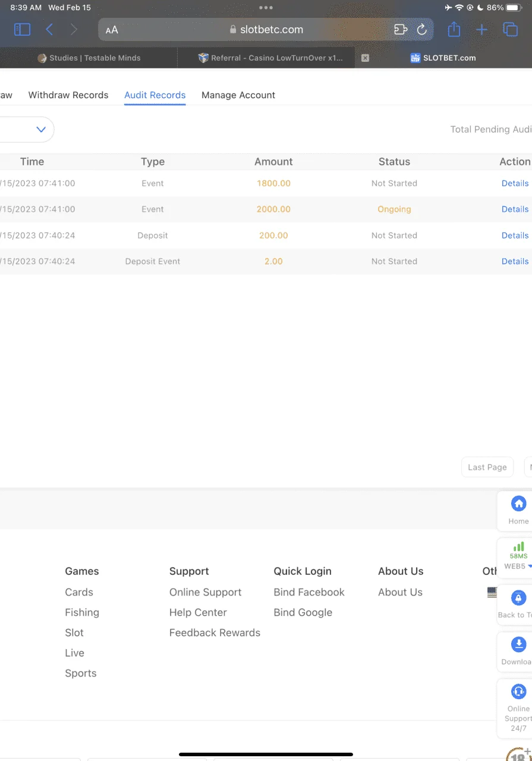Open the Safari sidebar panel
Image resolution: width=532 pixels, height=761 pixels.
(x=22, y=29)
